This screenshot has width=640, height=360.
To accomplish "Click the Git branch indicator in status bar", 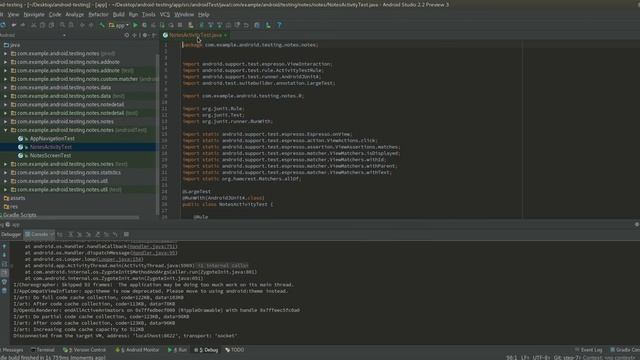I will click(x=567, y=358).
